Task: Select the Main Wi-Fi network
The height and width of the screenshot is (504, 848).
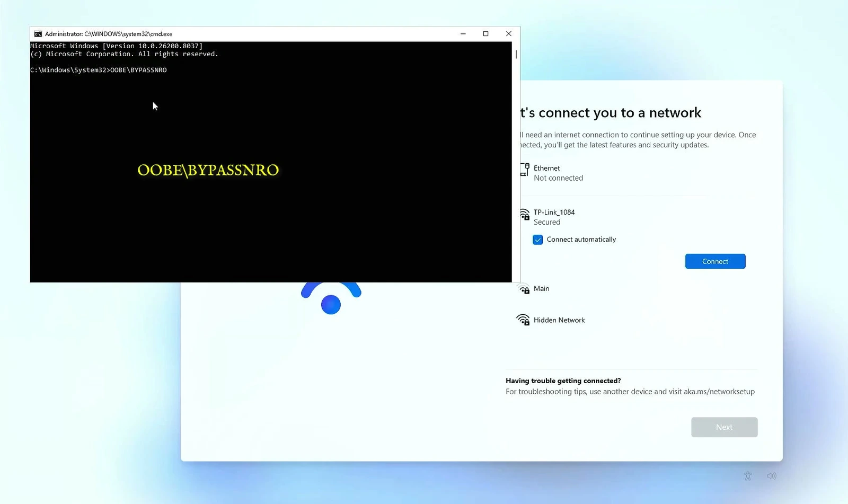Action: [541, 289]
